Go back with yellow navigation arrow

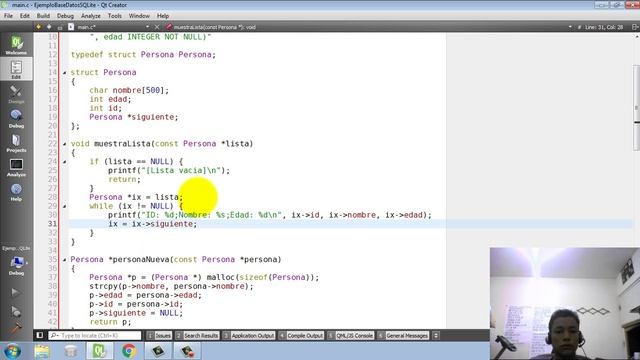point(39,27)
